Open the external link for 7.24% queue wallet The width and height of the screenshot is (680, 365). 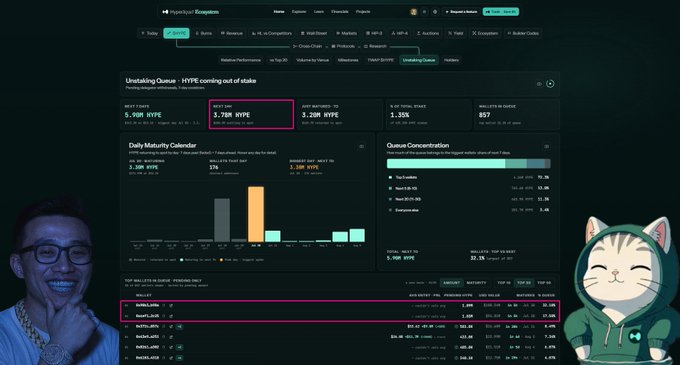point(171,337)
